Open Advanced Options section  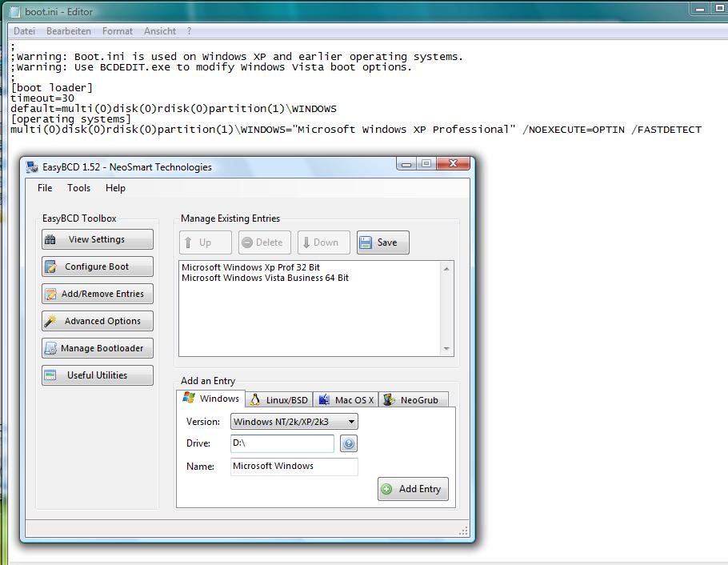pyautogui.click(x=97, y=321)
